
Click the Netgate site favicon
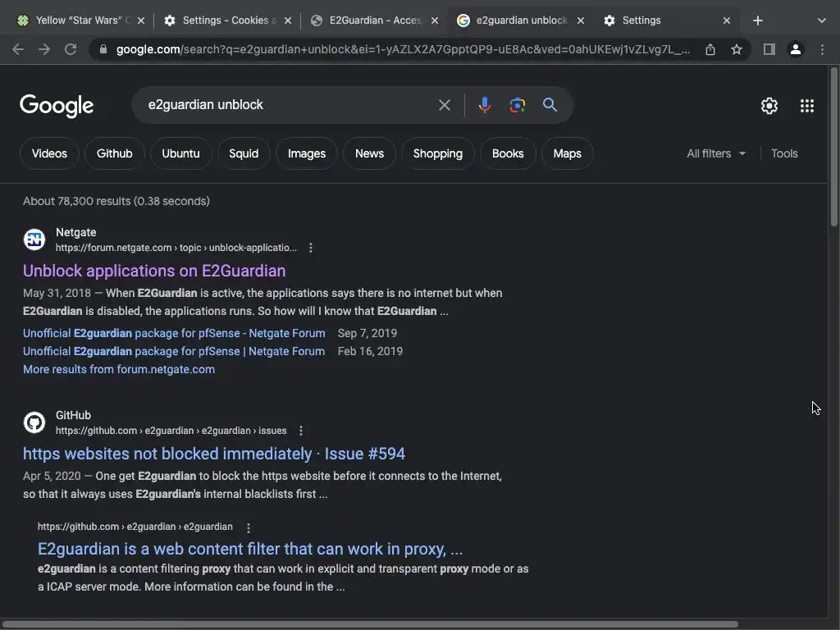tap(34, 240)
